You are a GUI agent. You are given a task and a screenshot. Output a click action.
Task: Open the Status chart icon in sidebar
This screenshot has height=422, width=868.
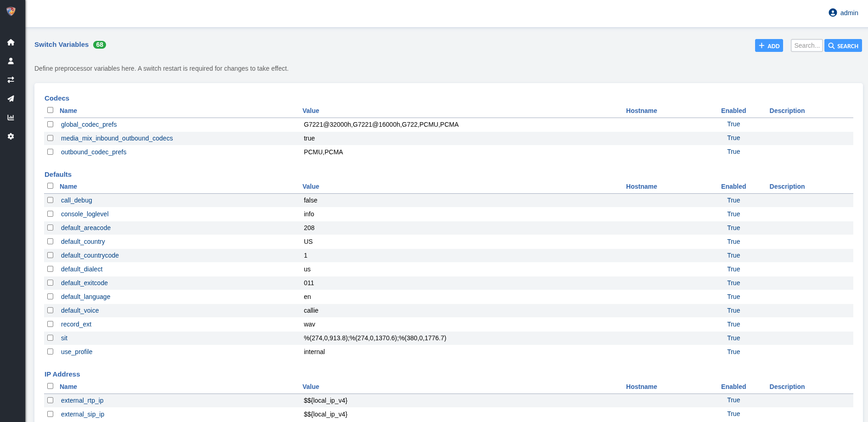[x=11, y=118]
